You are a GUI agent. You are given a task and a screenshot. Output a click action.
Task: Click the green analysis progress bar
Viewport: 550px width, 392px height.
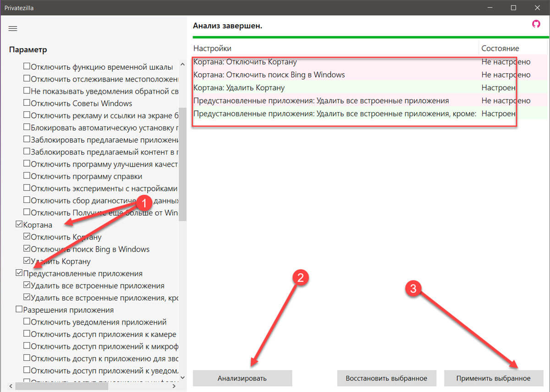coord(370,37)
